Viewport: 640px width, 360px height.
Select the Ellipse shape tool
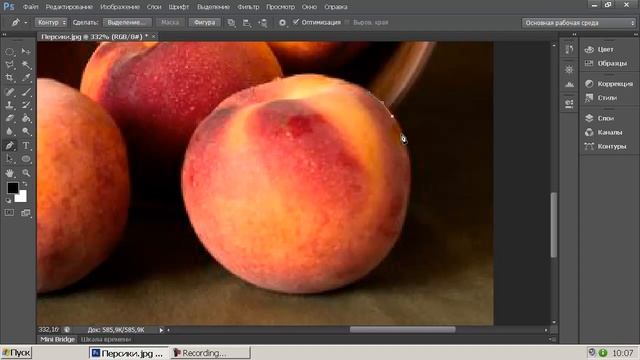pyautogui.click(x=26, y=159)
